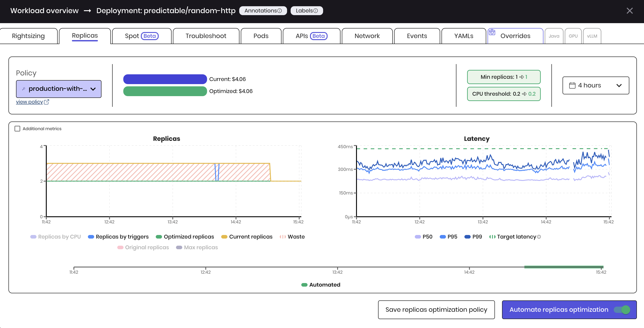The width and height of the screenshot is (644, 328).
Task: Toggle the Automated legend item
Action: 321,285
